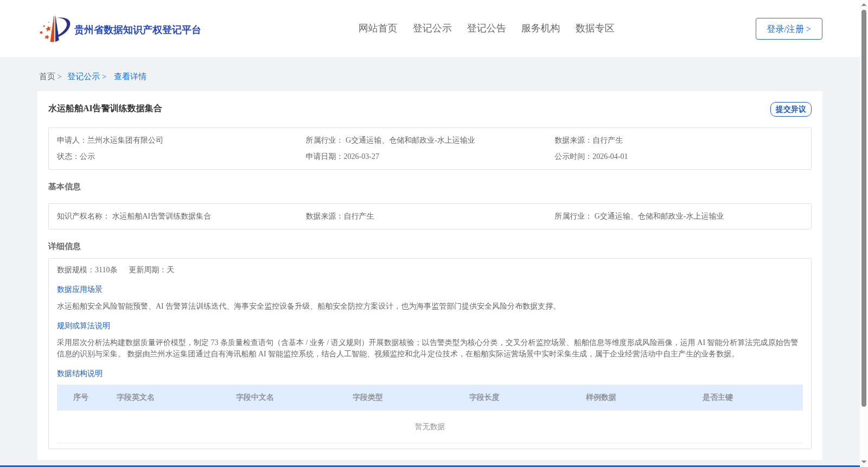868x467 pixels.
Task: Click the platform logo icon
Action: click(x=55, y=29)
